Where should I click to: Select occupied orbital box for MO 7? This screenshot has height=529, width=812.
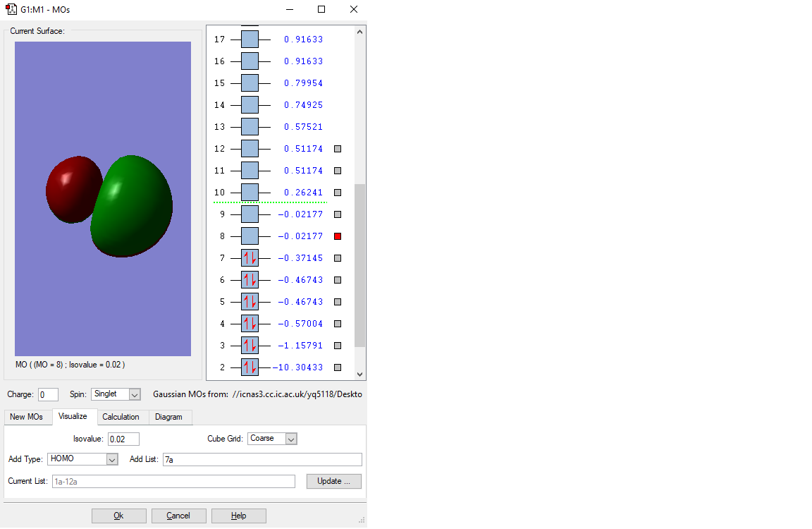click(x=250, y=258)
